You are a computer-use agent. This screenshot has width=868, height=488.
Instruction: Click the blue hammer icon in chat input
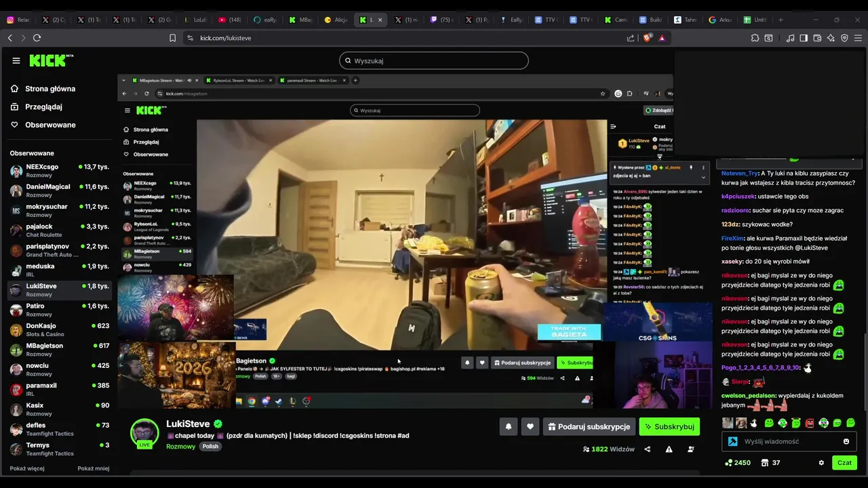[733, 441]
